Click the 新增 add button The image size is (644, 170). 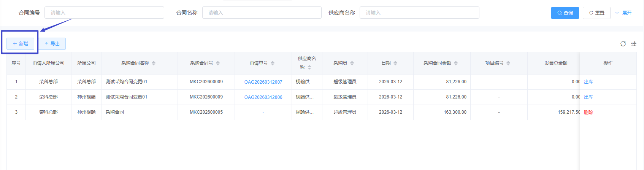tap(21, 44)
